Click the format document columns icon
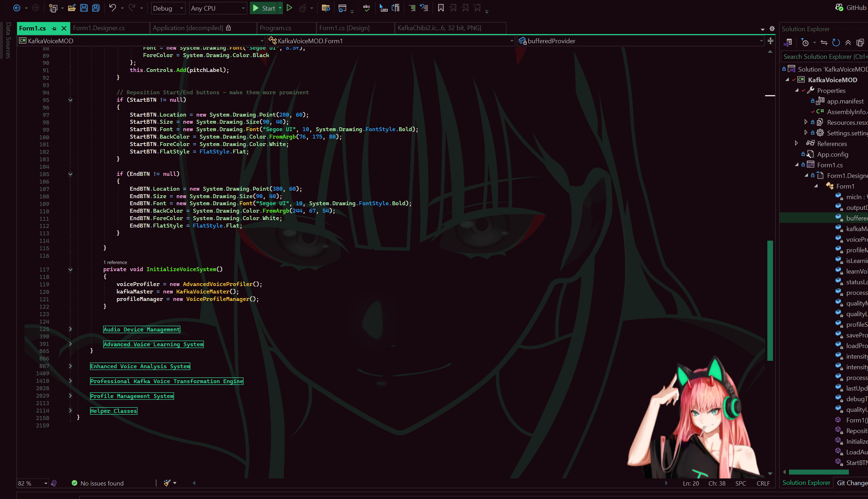 click(396, 8)
